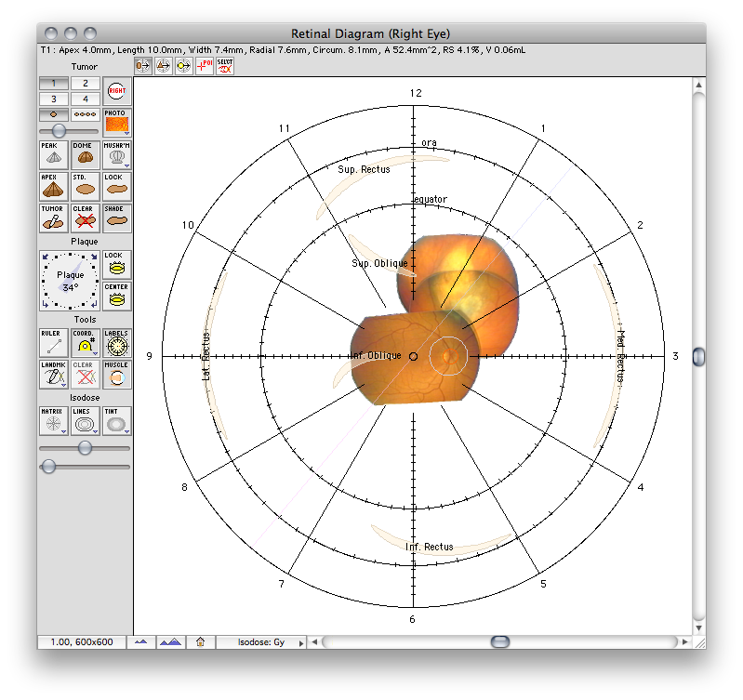Select tumor number 4
The image size is (743, 700).
tap(86, 99)
